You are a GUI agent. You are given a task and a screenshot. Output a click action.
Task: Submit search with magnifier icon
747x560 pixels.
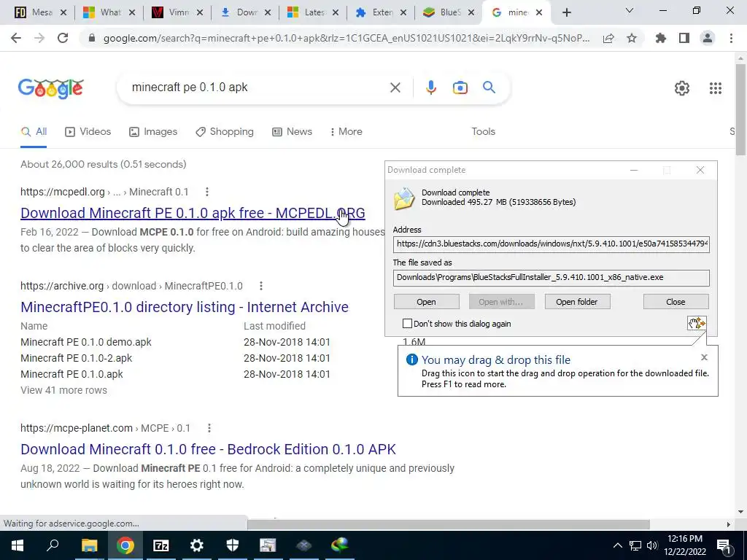489,87
